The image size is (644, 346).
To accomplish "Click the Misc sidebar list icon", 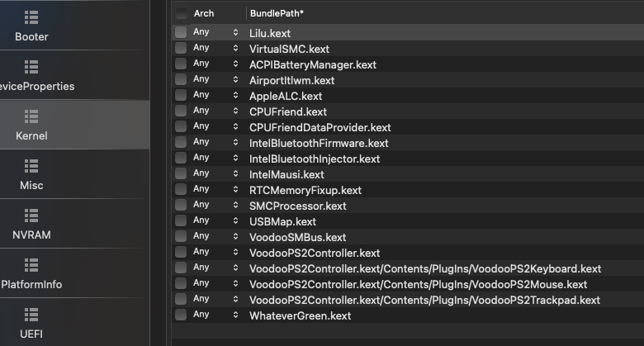I will pyautogui.click(x=31, y=166).
